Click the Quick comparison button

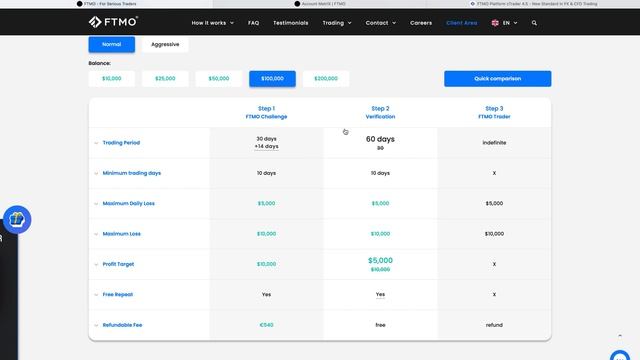498,79
